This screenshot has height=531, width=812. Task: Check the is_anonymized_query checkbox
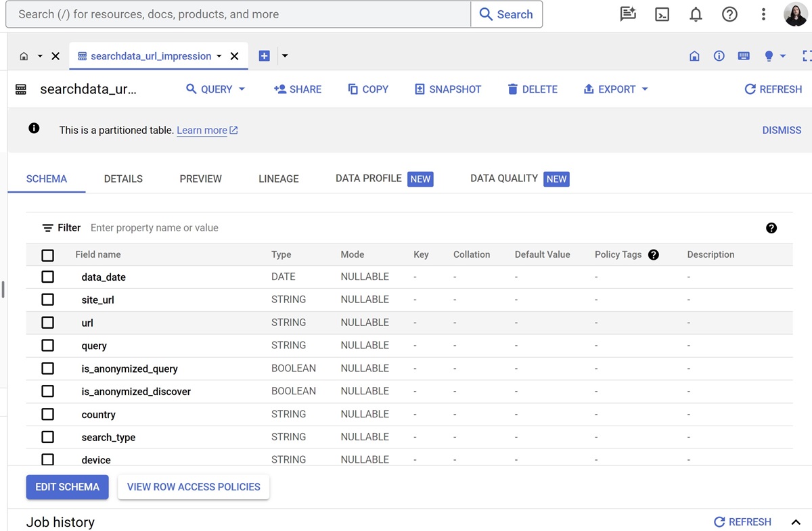47,368
